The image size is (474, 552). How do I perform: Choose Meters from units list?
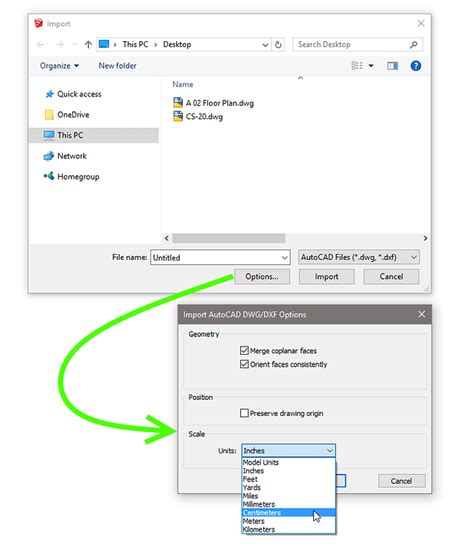click(x=288, y=521)
